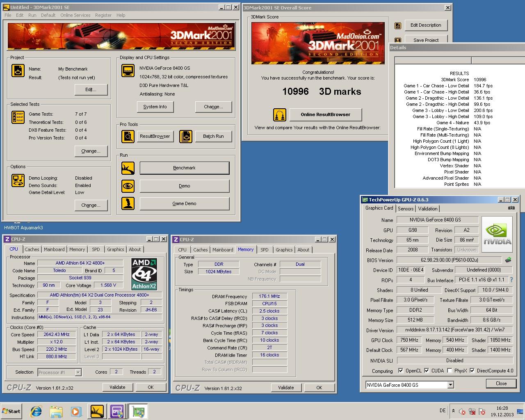Click GPU Name field NVIDIA GeForce 8400 GS
Image resolution: width=525 pixels, height=420 pixels.
point(438,220)
